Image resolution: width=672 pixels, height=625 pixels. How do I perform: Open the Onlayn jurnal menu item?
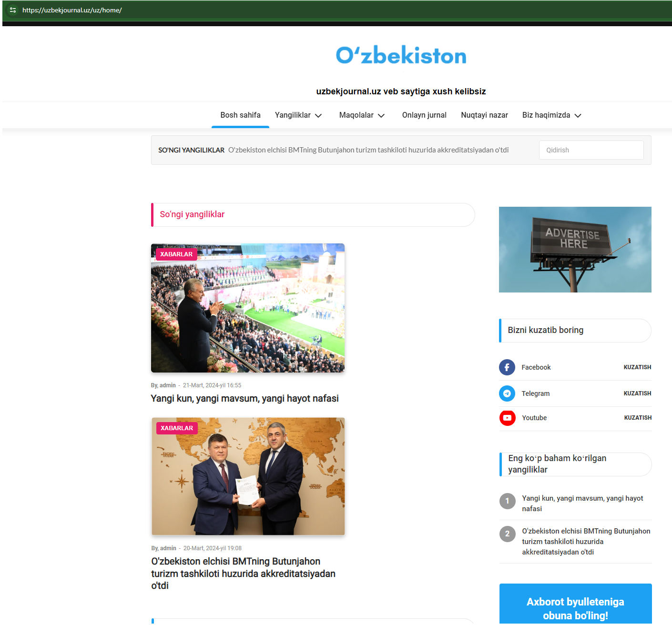pos(424,115)
